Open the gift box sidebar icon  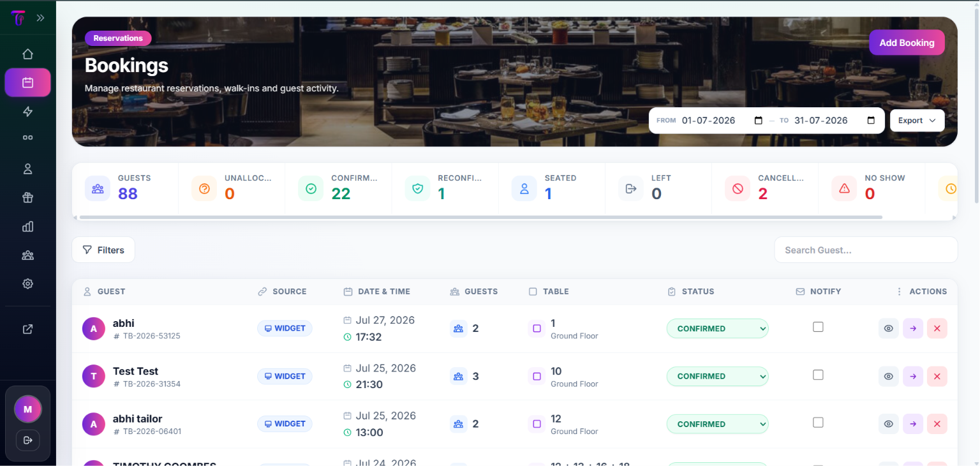(27, 198)
